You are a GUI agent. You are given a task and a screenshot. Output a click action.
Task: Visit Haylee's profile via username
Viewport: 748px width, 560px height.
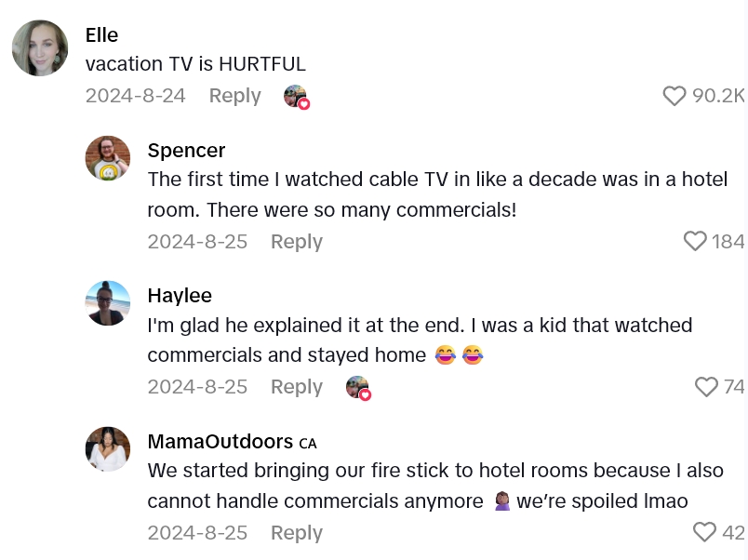tap(180, 296)
